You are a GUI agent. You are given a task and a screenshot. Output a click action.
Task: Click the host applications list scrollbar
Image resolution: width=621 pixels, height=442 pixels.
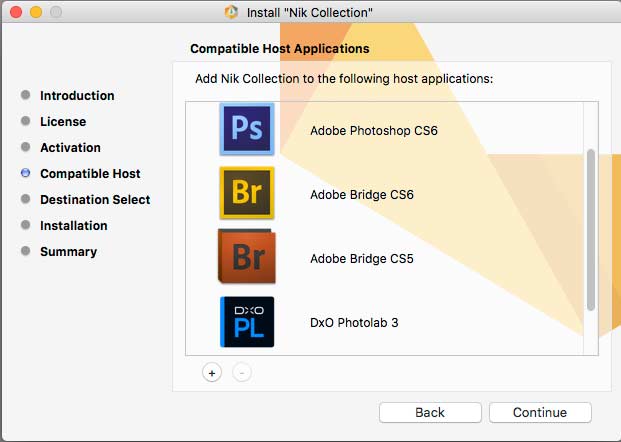591,230
